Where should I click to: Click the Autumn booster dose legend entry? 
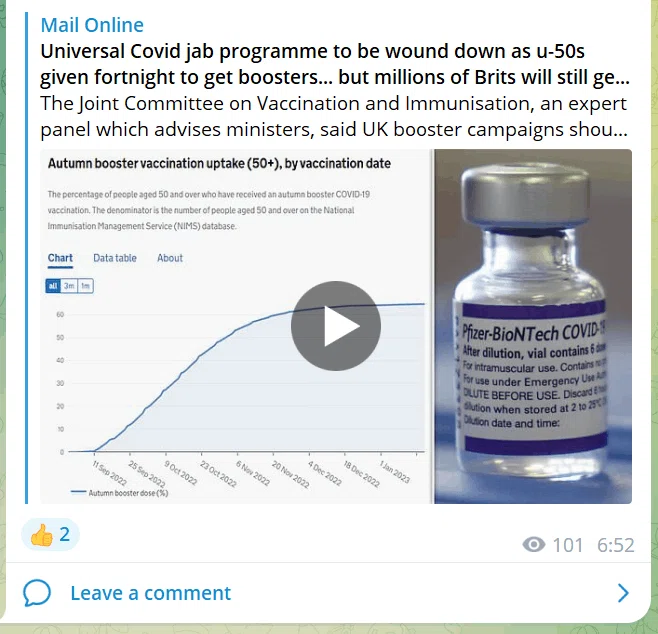point(120,493)
